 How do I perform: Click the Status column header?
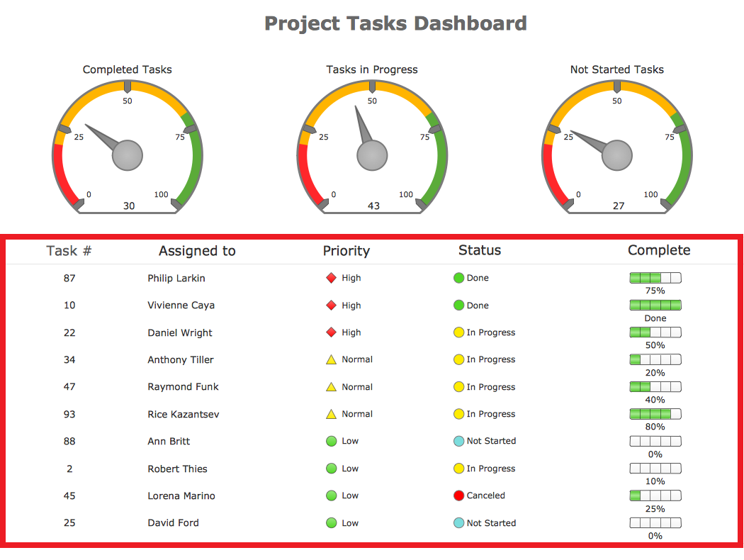coord(480,250)
